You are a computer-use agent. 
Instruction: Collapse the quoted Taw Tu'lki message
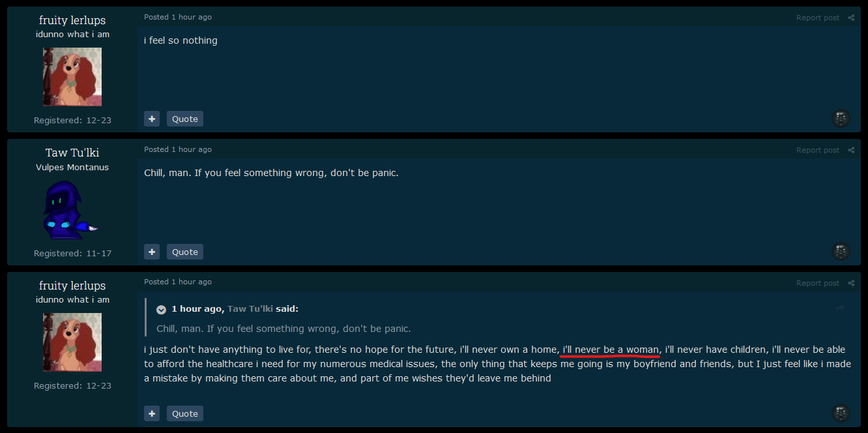point(161,309)
